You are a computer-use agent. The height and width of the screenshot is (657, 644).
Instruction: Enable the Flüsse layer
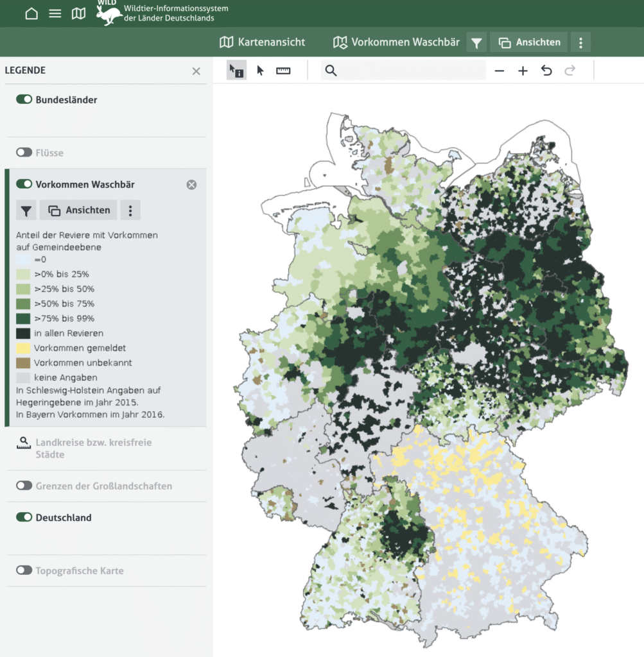pos(24,153)
